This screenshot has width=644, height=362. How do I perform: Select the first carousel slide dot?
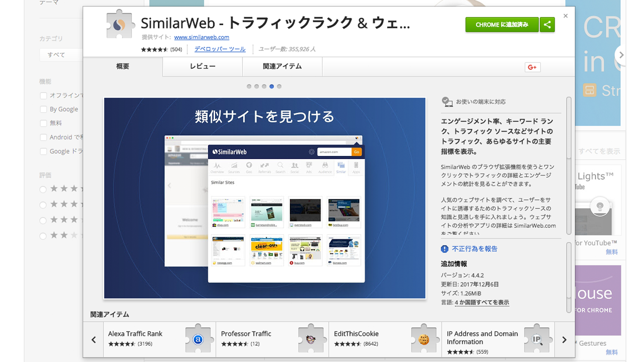(x=249, y=87)
